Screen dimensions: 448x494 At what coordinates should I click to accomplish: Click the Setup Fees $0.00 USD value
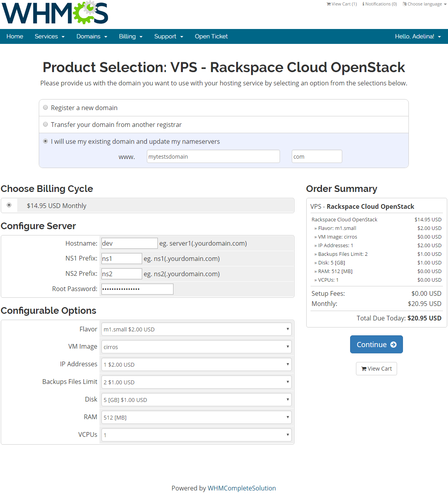click(426, 293)
